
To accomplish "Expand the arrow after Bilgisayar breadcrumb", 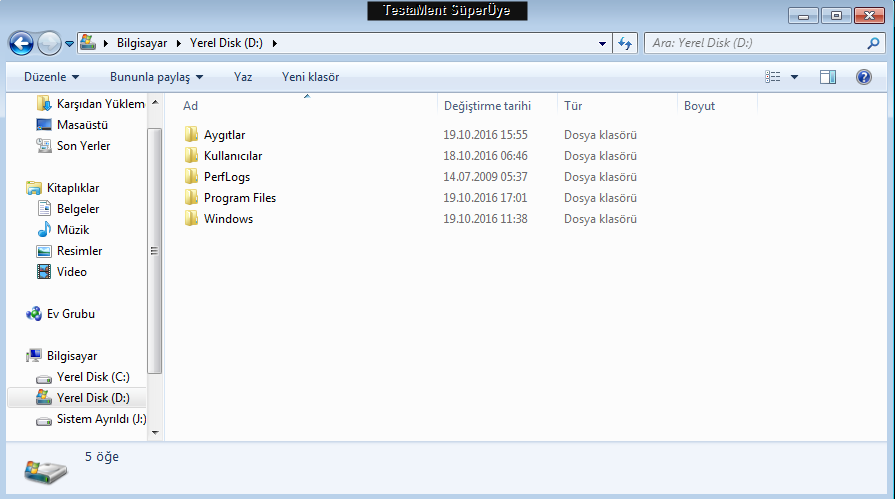I will (x=179, y=43).
